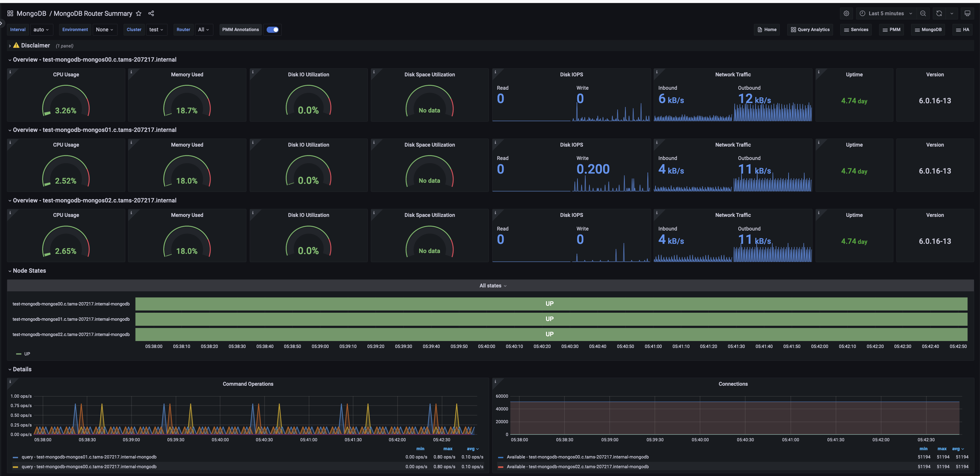The image size is (980, 476).
Task: Show info for mongos00 Disk Space Utilization
Action: pyautogui.click(x=374, y=72)
